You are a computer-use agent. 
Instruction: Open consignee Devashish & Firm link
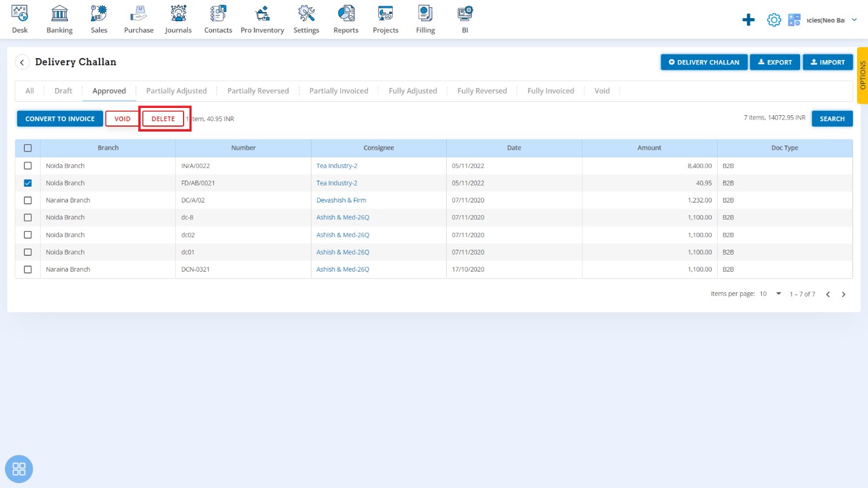pyautogui.click(x=341, y=200)
